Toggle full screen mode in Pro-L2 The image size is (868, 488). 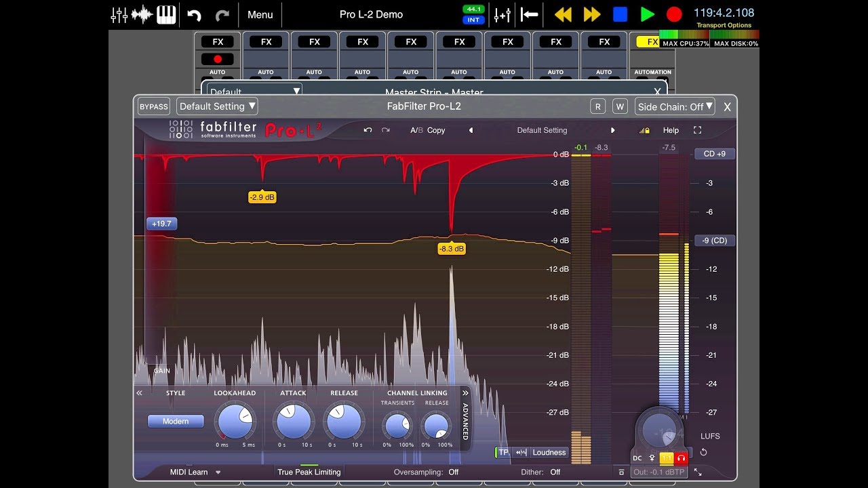tap(697, 130)
